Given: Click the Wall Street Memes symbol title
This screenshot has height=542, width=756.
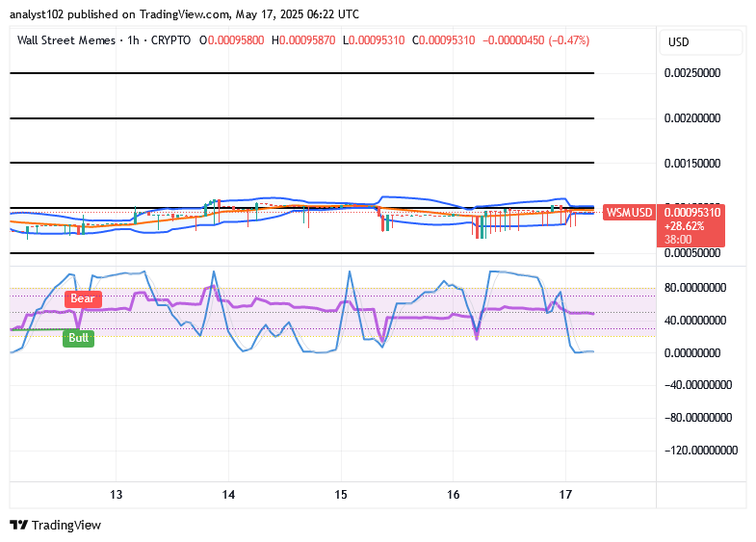Looking at the screenshot, I should click(x=66, y=40).
